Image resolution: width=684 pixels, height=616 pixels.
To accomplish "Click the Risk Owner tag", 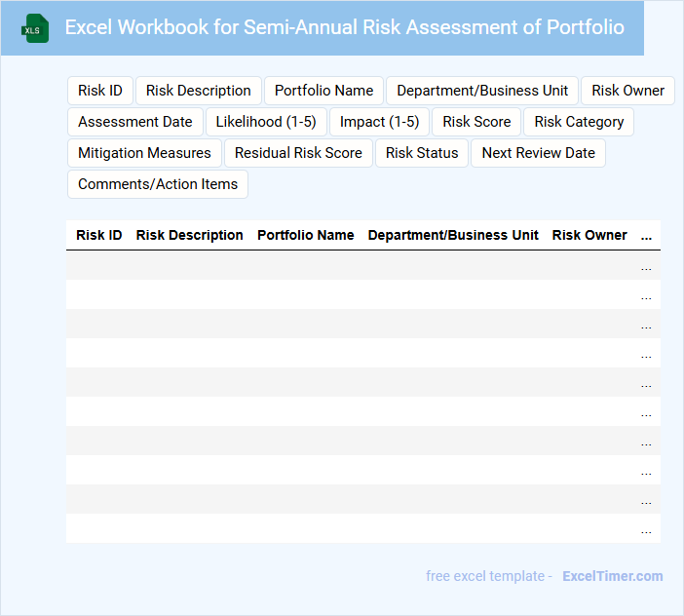I will coord(627,91).
